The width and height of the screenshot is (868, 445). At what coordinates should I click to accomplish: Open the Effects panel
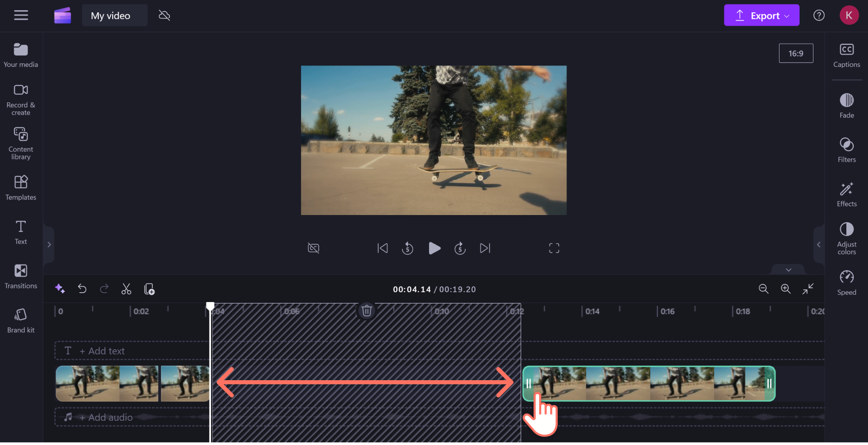(847, 194)
